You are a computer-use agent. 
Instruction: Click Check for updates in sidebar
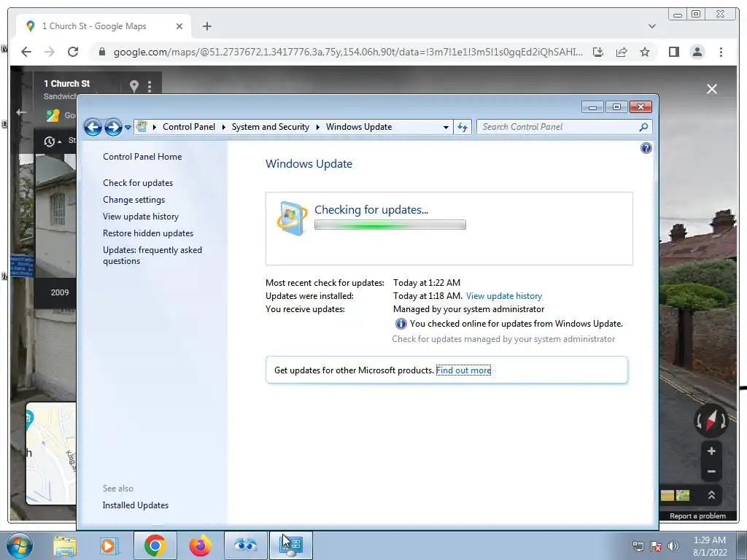(138, 183)
